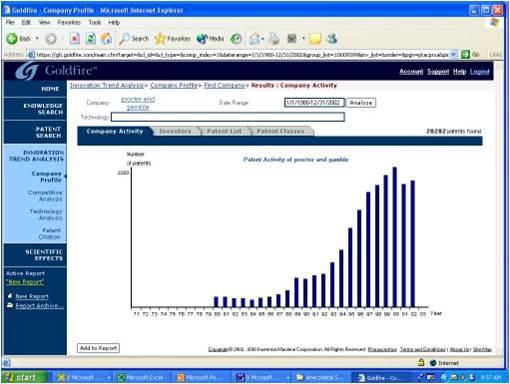Viewport: 510px width, 384px height.
Task: Open the Tools menu
Action: (x=95, y=23)
